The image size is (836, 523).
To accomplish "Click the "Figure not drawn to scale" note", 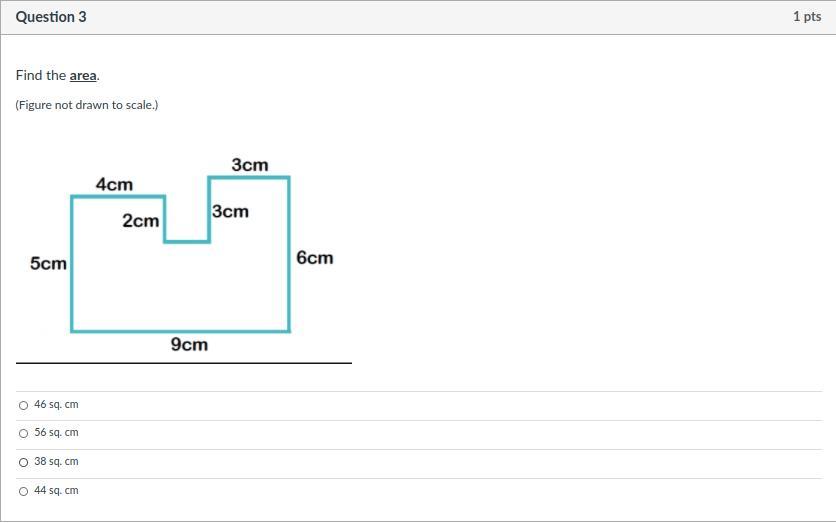I will (87, 105).
